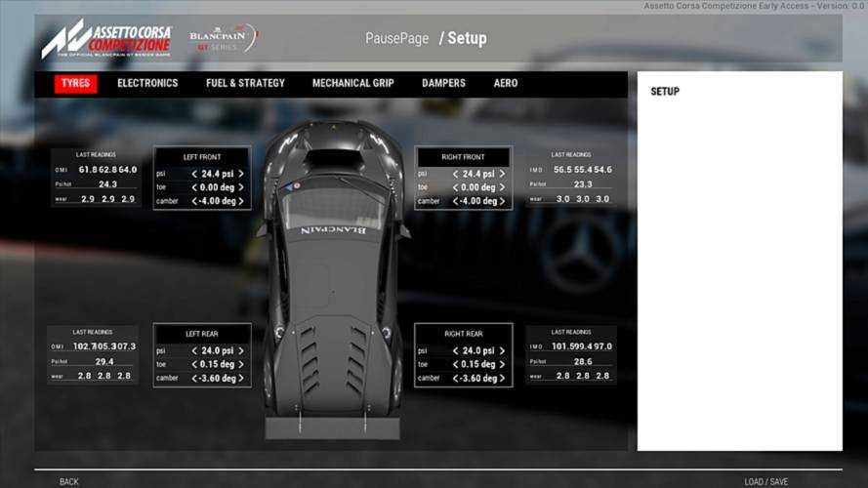Image resolution: width=868 pixels, height=488 pixels.
Task: Select the Tyres tab
Action: tap(76, 84)
